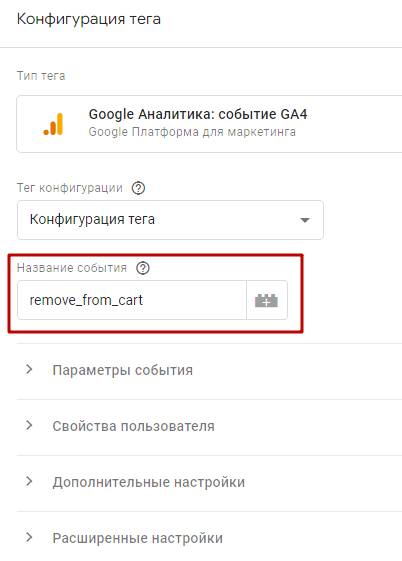Click the insert variable brick icon
402x561 pixels.
pos(266,301)
